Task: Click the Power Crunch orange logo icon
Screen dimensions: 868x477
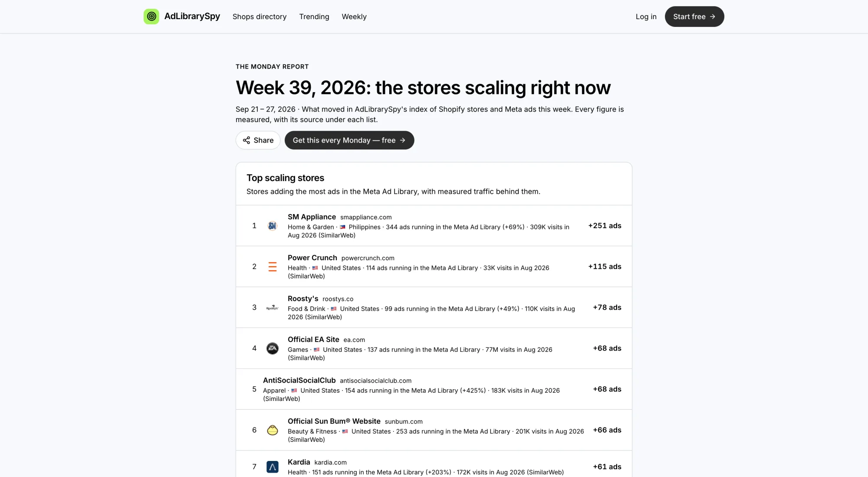Action: click(272, 267)
